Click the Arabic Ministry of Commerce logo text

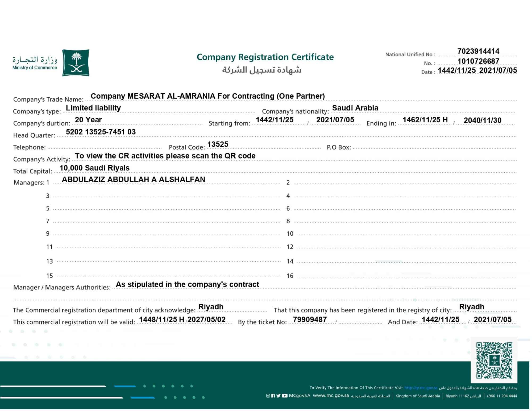pyautogui.click(x=35, y=60)
